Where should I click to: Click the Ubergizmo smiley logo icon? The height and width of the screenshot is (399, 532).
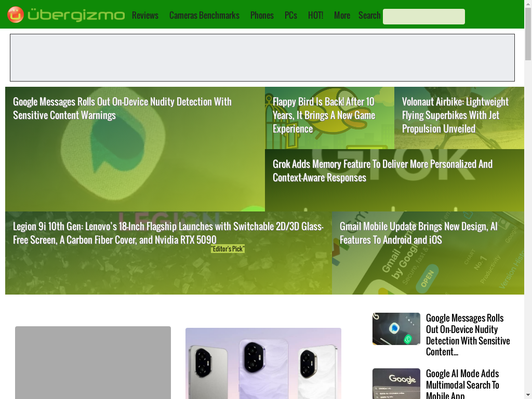15,15
